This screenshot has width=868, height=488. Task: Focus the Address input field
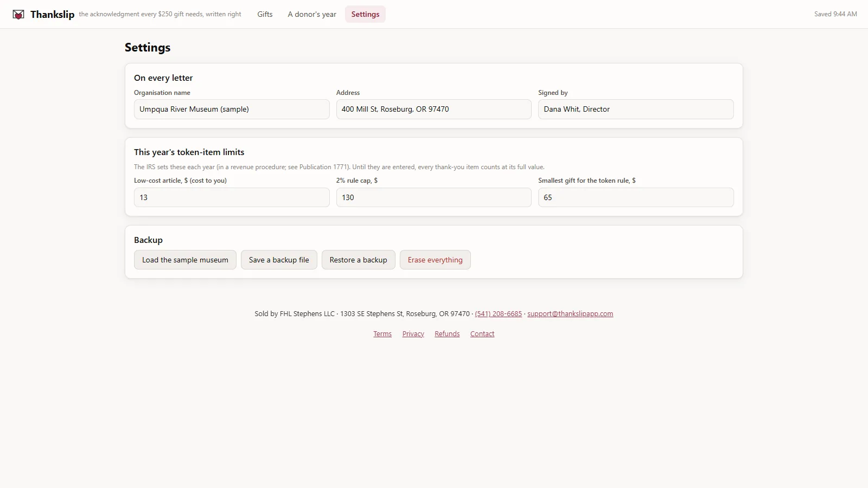click(433, 109)
